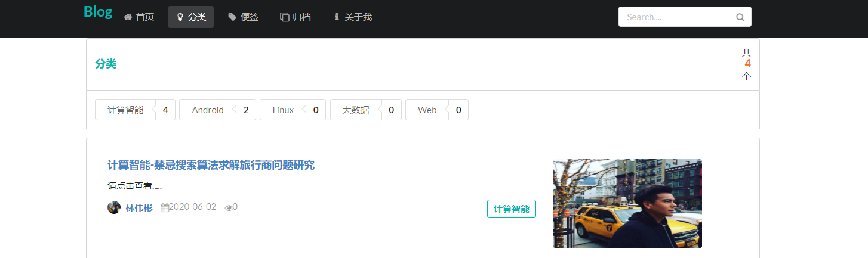Viewport: 868px width, 258px height.
Task: Click the count 0 beside Web
Action: [x=458, y=110]
